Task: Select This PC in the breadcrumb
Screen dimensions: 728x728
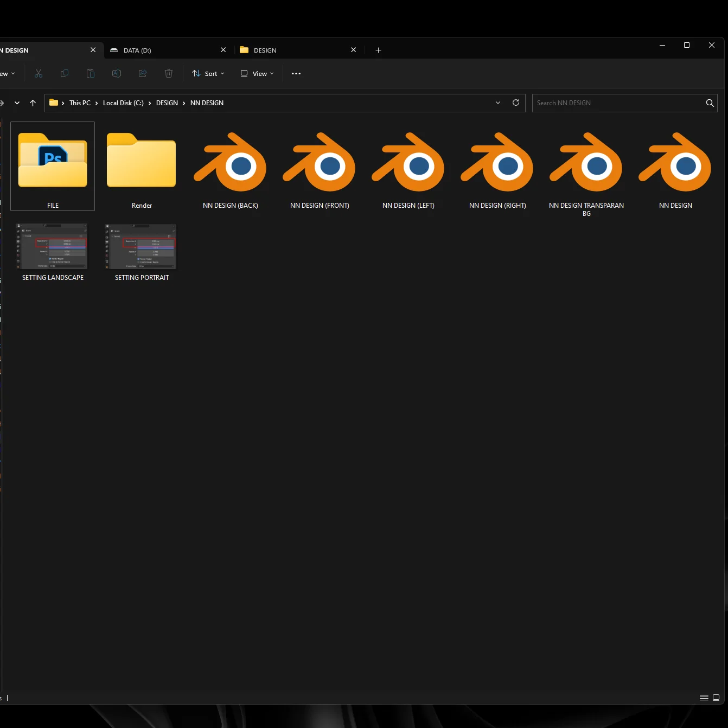Action: 80,103
